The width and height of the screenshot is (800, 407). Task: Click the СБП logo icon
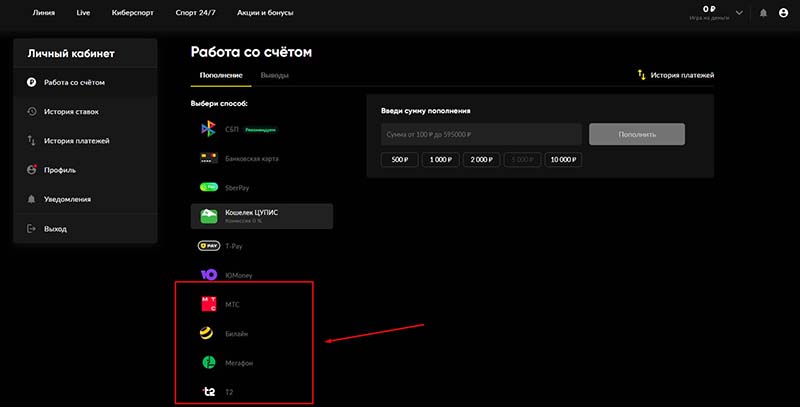click(208, 129)
